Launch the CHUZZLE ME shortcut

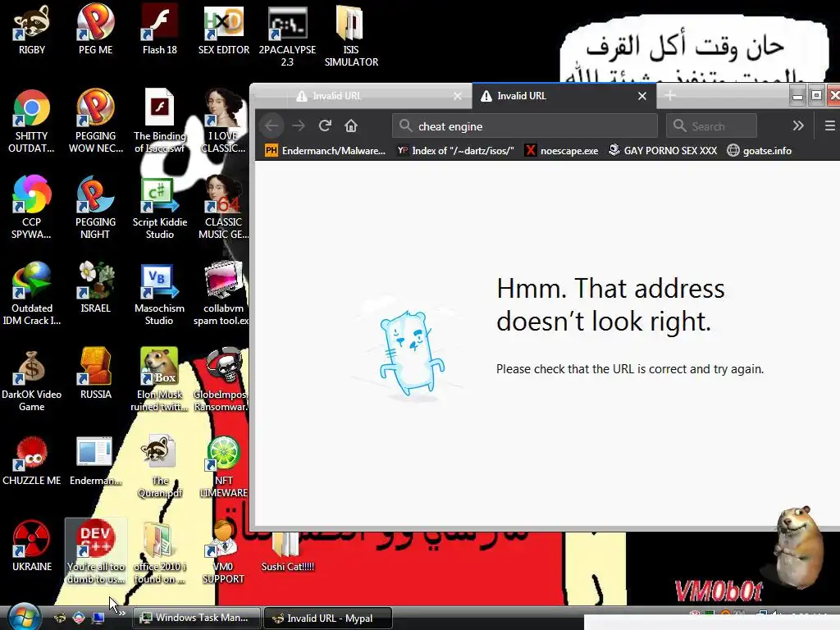32,461
